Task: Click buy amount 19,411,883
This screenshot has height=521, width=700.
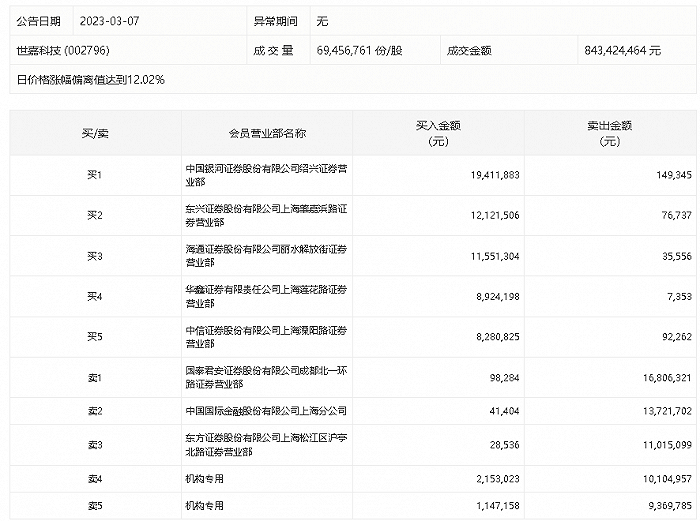Action: (495, 175)
